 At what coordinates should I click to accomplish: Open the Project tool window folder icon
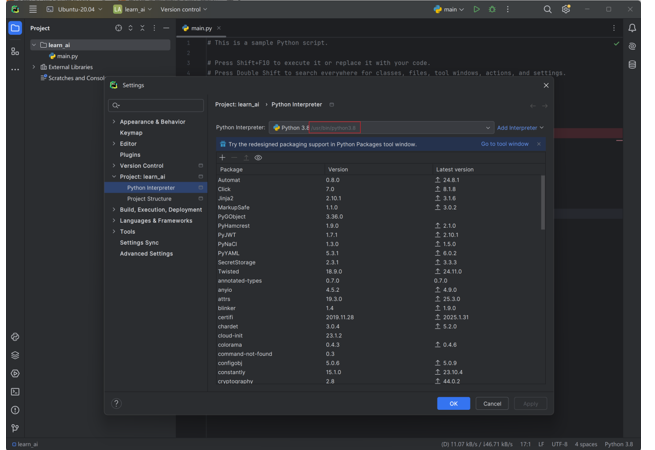pyautogui.click(x=15, y=28)
